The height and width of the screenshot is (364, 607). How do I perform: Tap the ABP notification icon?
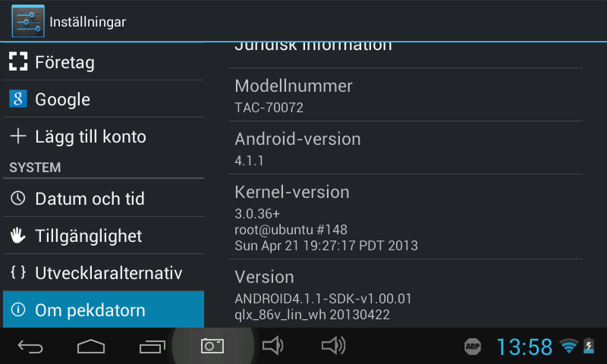point(473,347)
